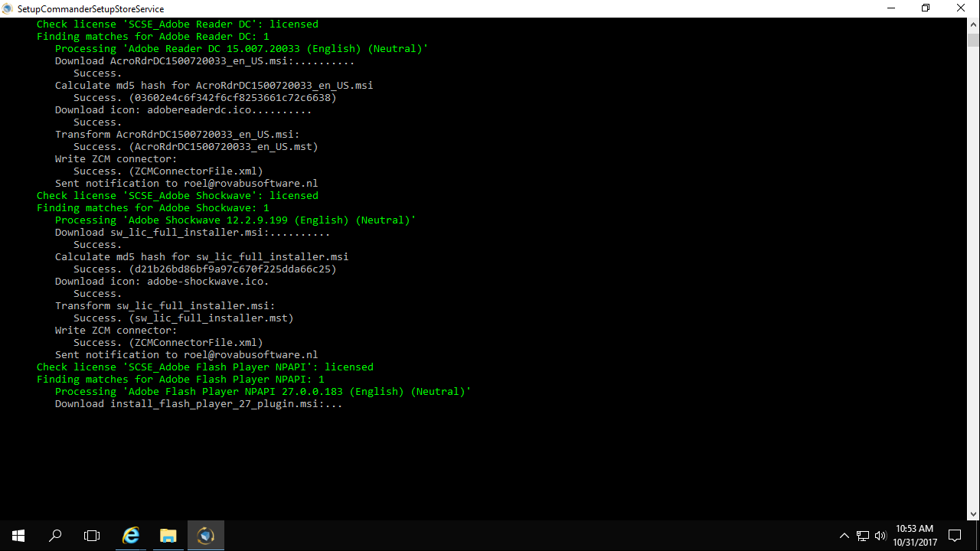The image size is (980, 551).
Task: Open the Windows Start menu
Action: coord(18,536)
